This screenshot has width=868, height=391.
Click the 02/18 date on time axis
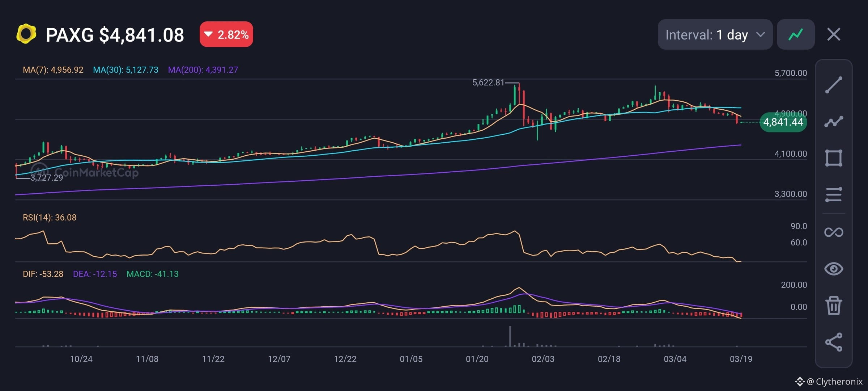(609, 359)
